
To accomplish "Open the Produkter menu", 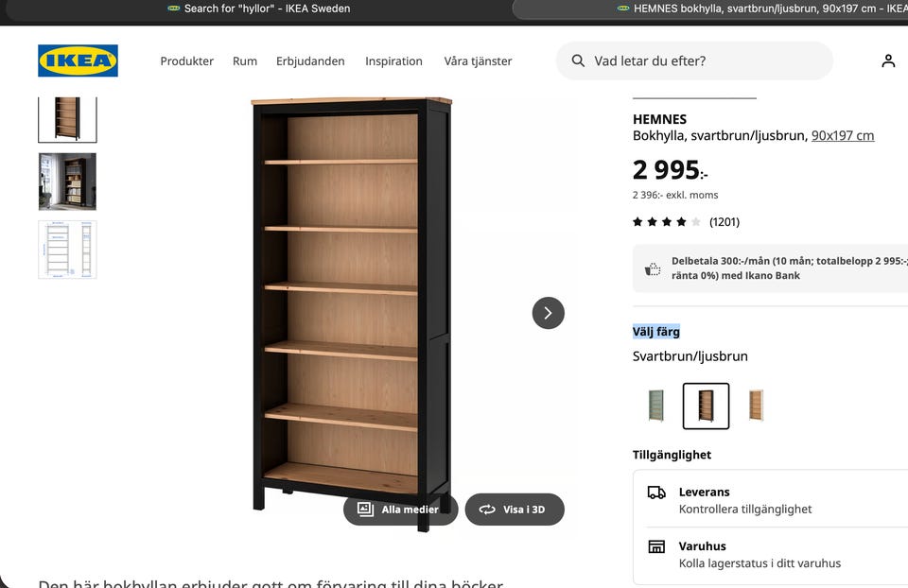I will [186, 61].
